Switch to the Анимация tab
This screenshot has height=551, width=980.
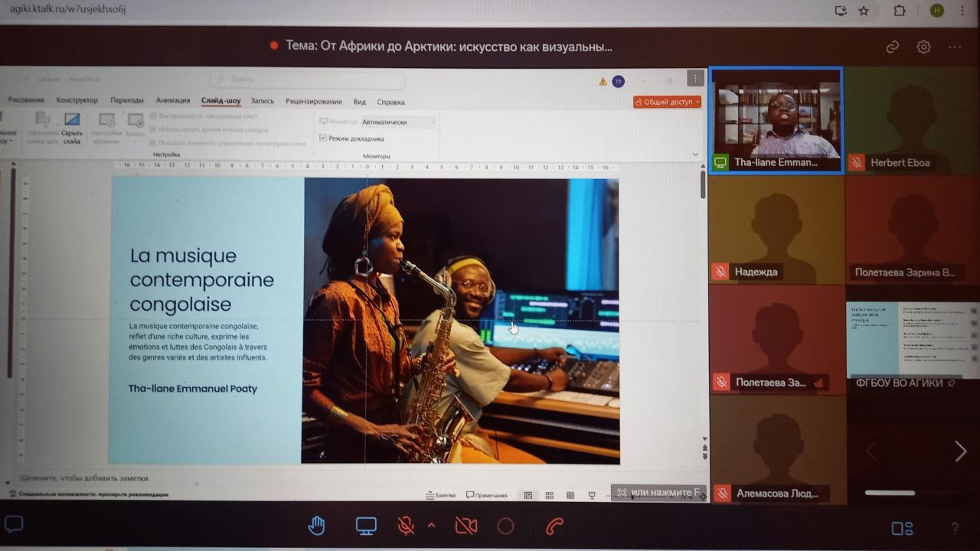[x=173, y=100]
